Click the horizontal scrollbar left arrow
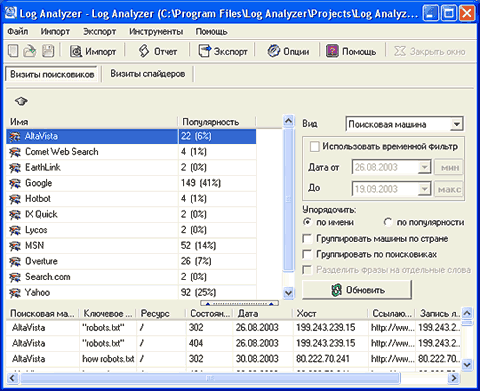This screenshot has height=391, width=480. pyautogui.click(x=12, y=378)
